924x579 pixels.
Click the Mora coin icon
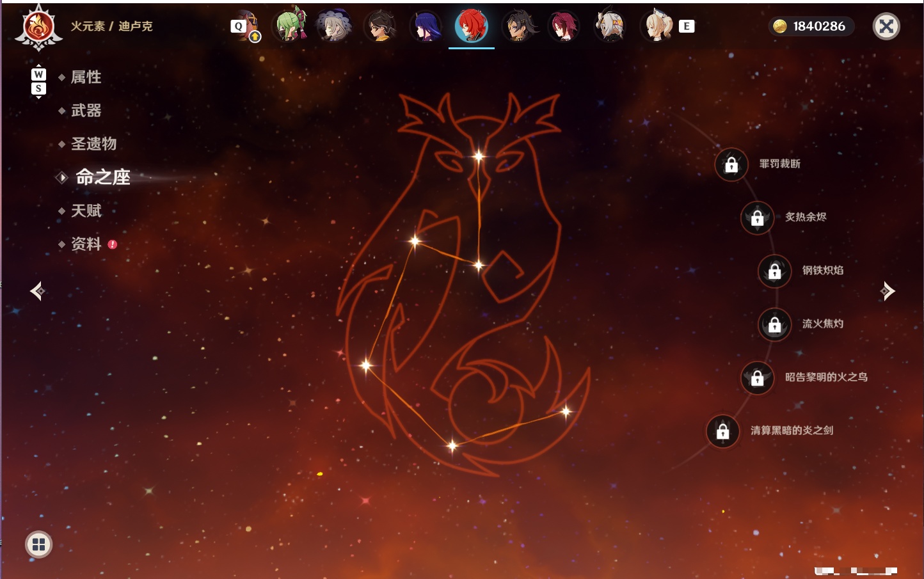[780, 26]
